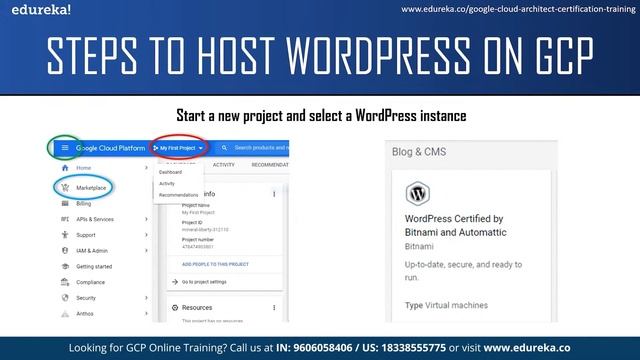The height and width of the screenshot is (360, 640).
Task: Click the Resources card circular icon
Action: click(x=175, y=307)
